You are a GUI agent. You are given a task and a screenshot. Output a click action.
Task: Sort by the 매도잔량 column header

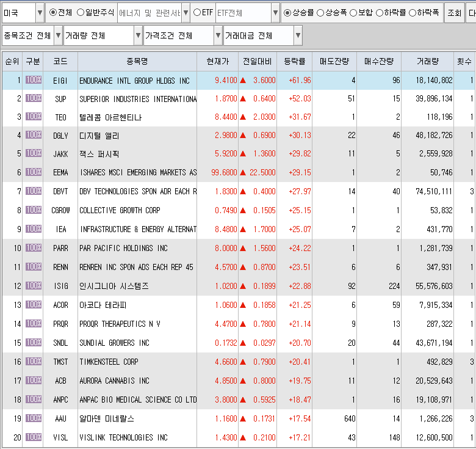[x=334, y=61]
